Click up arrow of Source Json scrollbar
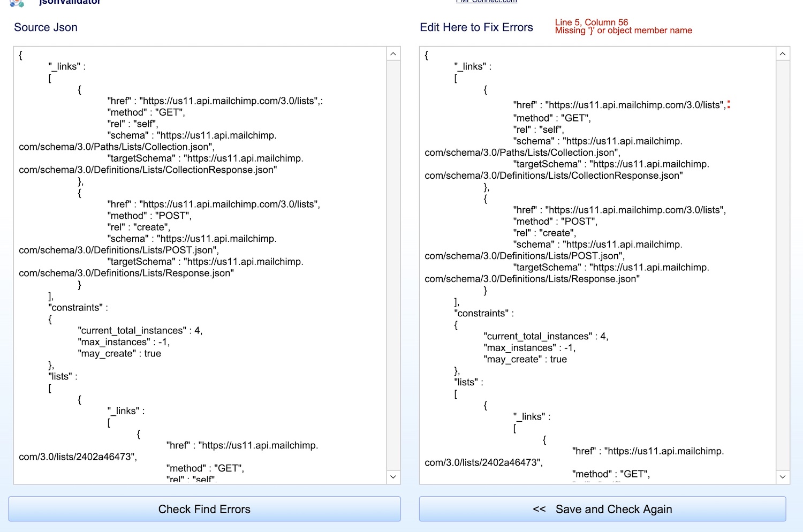The image size is (803, 532). tap(393, 54)
